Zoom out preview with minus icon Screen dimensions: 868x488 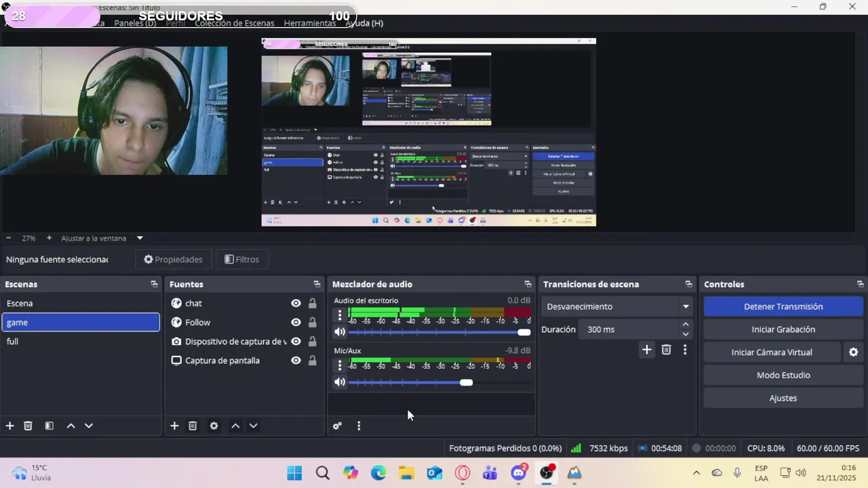point(9,238)
